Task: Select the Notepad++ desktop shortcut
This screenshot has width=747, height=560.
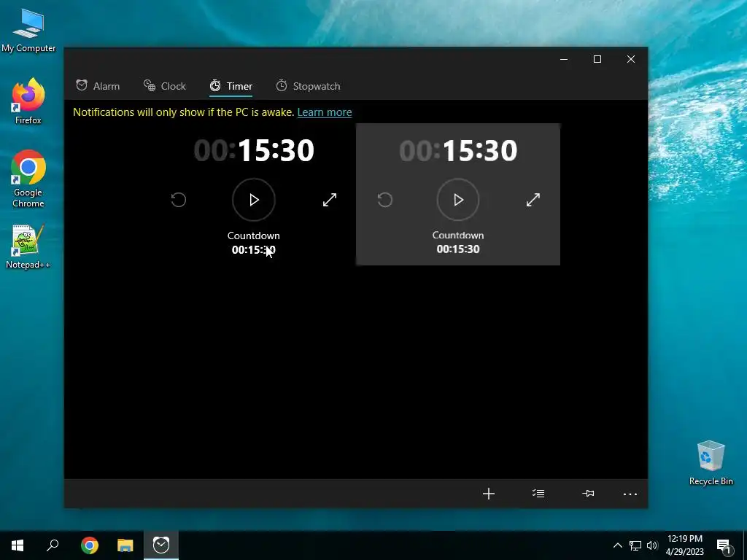Action: [x=28, y=246]
